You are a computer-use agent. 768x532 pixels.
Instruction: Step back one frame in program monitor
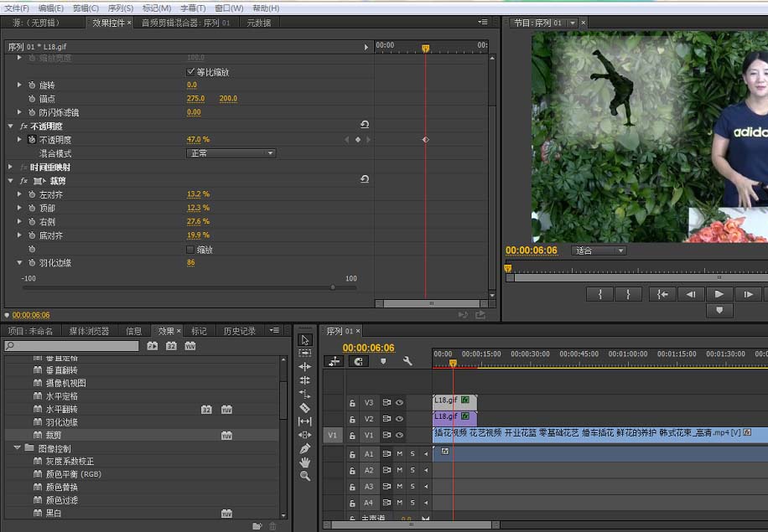(x=691, y=294)
